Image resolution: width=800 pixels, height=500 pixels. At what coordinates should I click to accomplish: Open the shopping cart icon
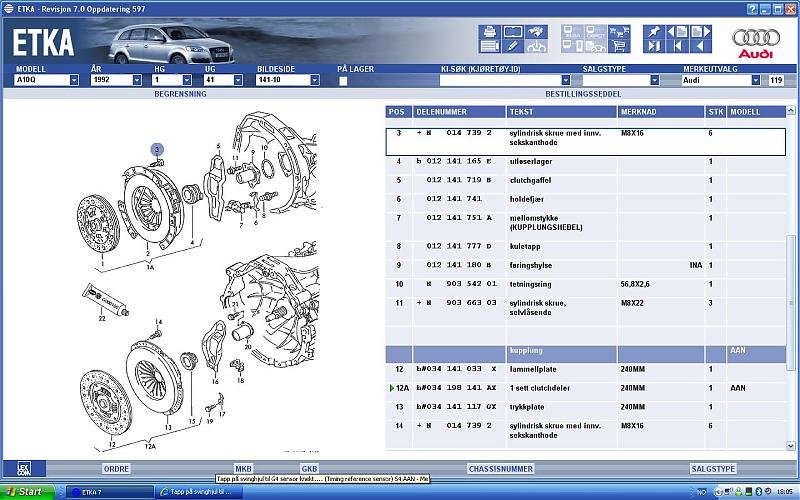tap(619, 45)
